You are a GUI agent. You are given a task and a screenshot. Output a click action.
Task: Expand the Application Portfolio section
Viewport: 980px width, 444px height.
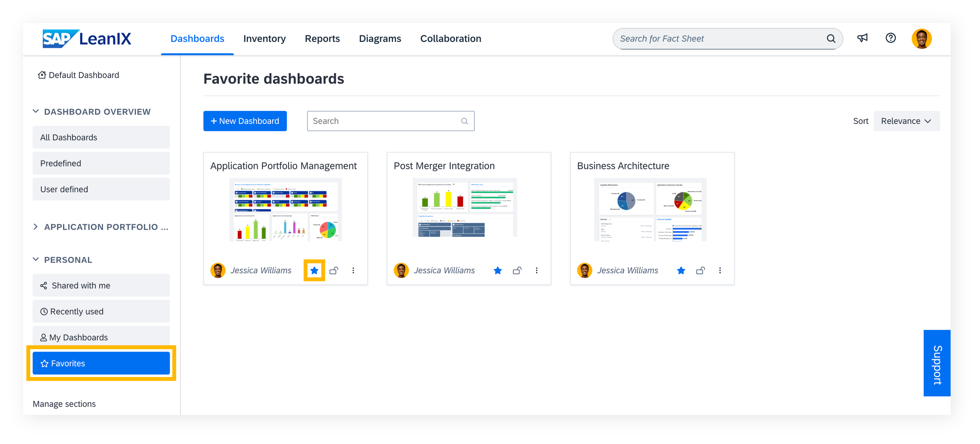36,227
